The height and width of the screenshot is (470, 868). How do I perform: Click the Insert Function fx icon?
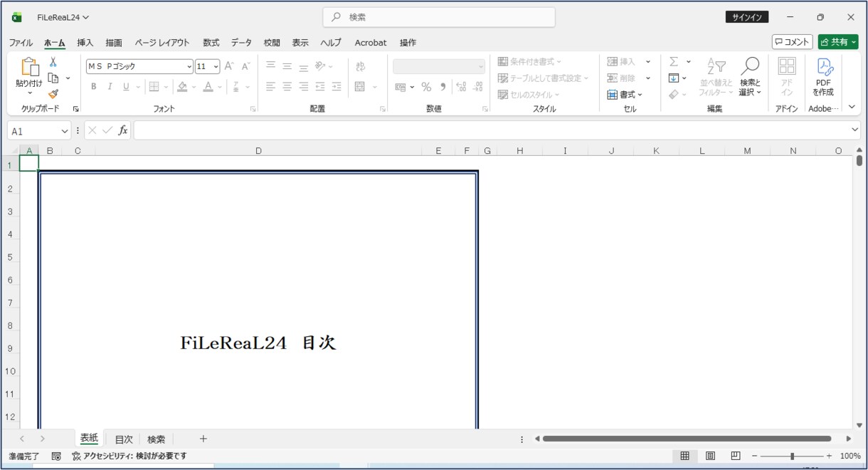coord(123,130)
